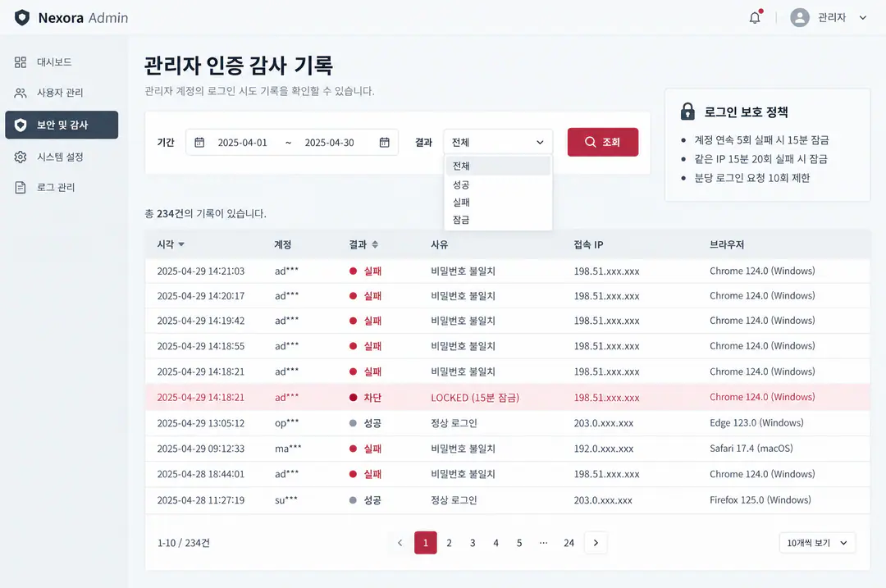Click the 성공 status of 2025-04-29 13:05:12 row

coord(365,423)
